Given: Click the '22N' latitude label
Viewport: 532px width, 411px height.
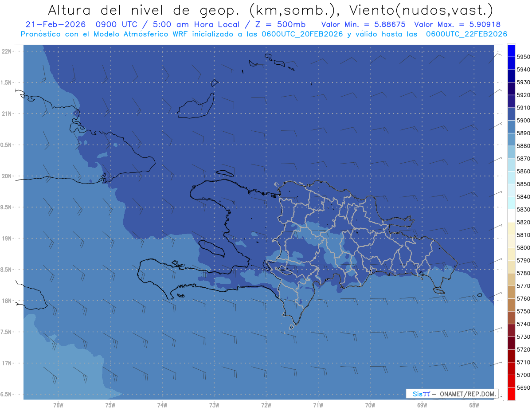Looking at the screenshot, I should point(7,51).
